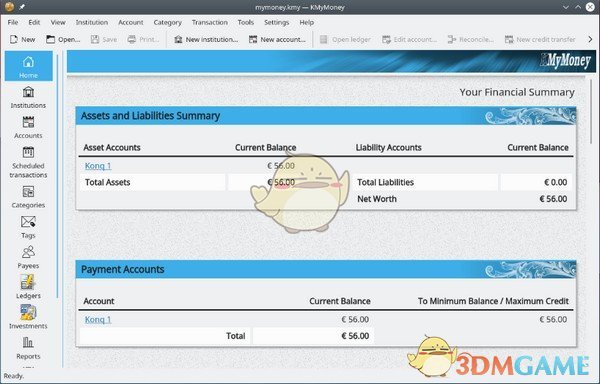Open the Transaction menu
This screenshot has width=600, height=384.
tap(210, 23)
